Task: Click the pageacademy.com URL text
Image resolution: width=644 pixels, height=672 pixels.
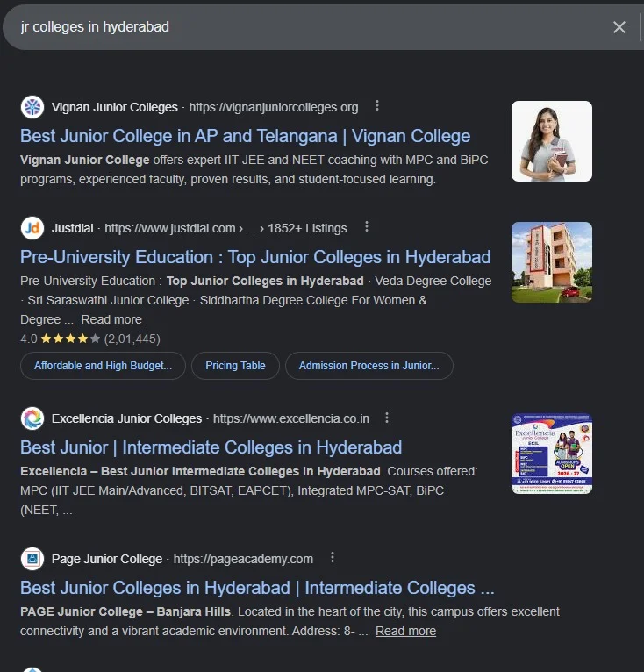Action: tap(243, 560)
